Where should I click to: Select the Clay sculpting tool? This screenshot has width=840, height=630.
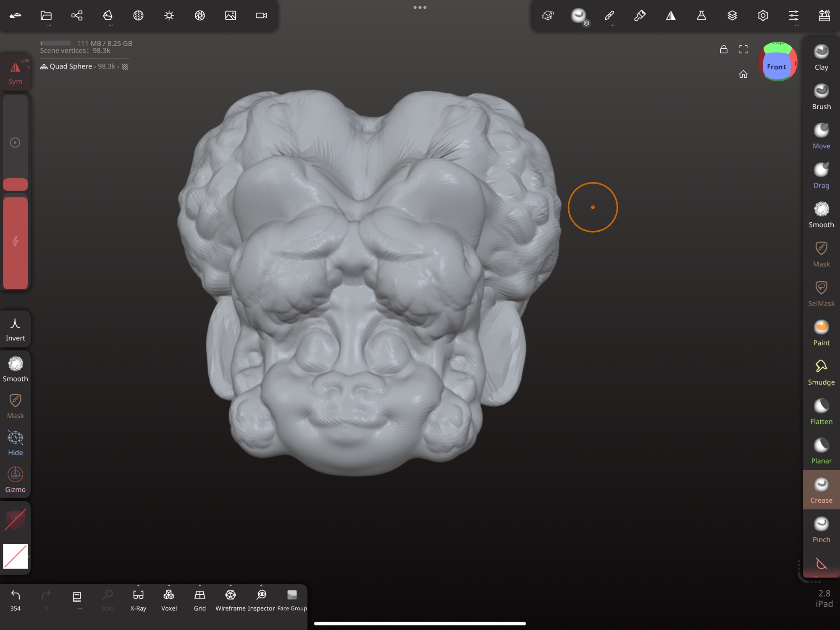tap(821, 57)
